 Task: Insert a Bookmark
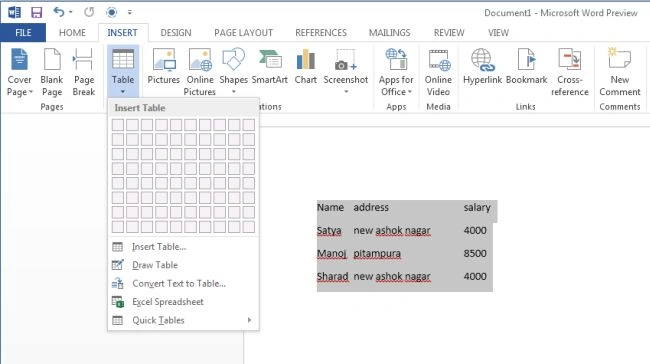pos(526,66)
